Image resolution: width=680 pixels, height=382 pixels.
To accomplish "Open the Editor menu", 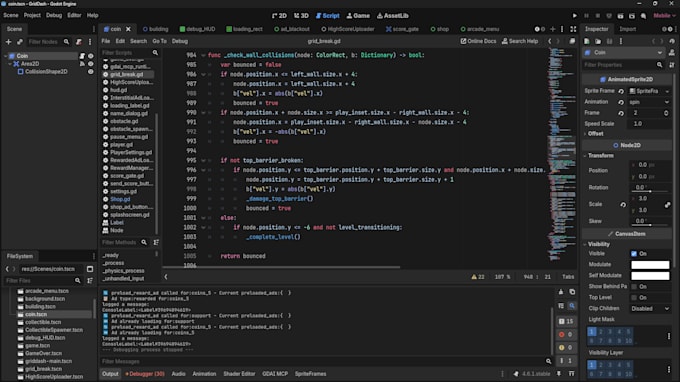I will 74,15.
